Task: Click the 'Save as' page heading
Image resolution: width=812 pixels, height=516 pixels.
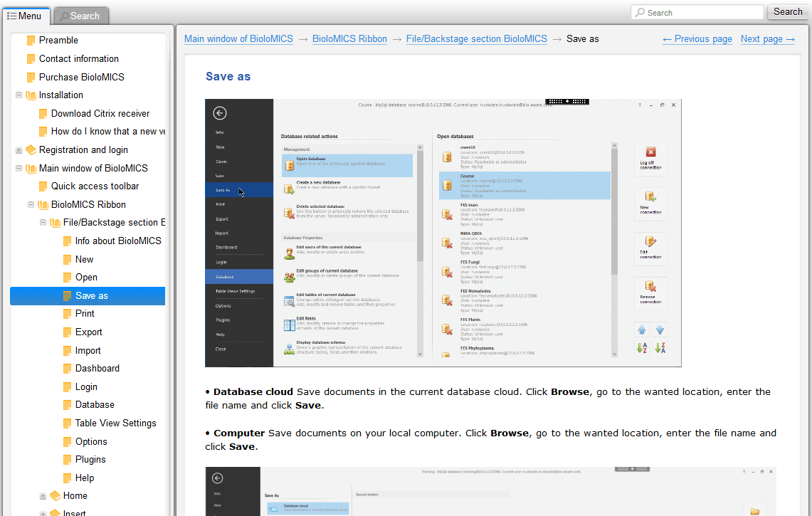Action: [228, 77]
